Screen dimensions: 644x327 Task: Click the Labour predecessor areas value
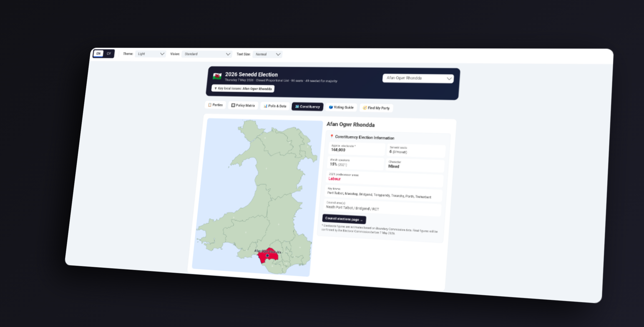[x=334, y=179]
